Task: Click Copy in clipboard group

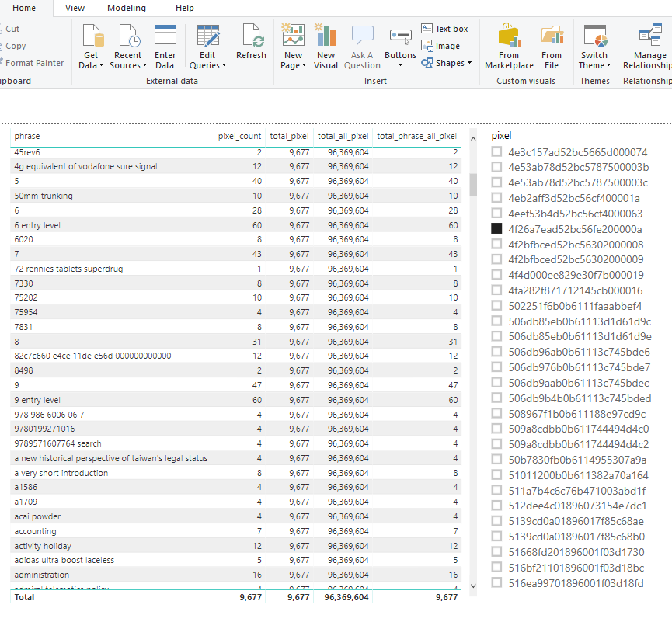Action: [x=13, y=46]
